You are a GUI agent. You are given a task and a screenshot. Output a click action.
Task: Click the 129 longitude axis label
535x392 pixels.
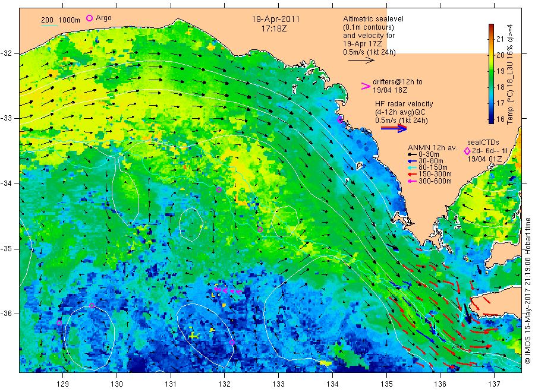coord(63,384)
